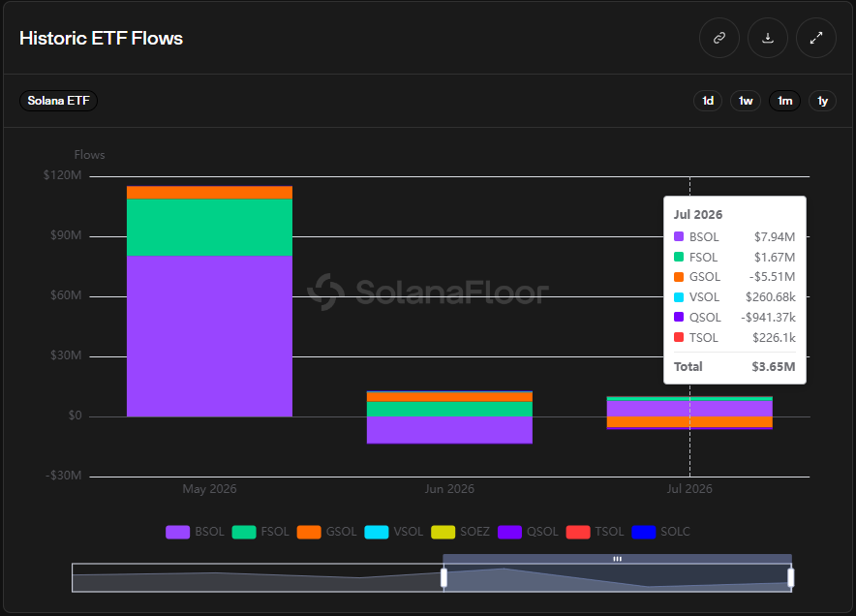Image resolution: width=856 pixels, height=616 pixels.
Task: Click the SOLC blue legend icon
Action: 644,532
